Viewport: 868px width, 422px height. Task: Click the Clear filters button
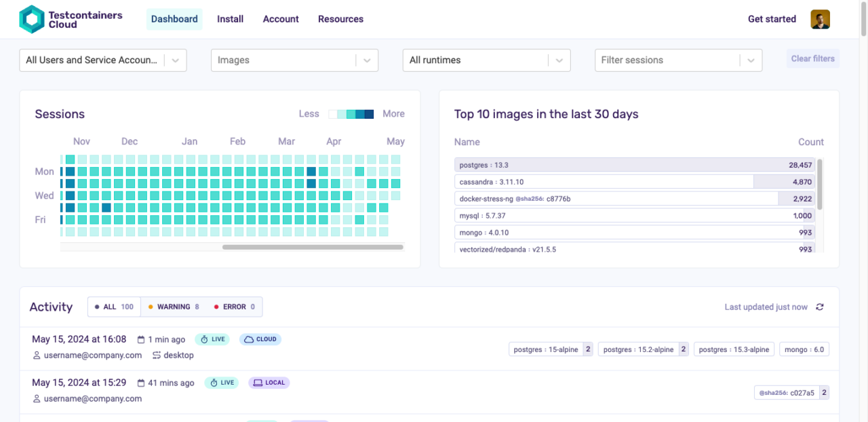tap(812, 58)
